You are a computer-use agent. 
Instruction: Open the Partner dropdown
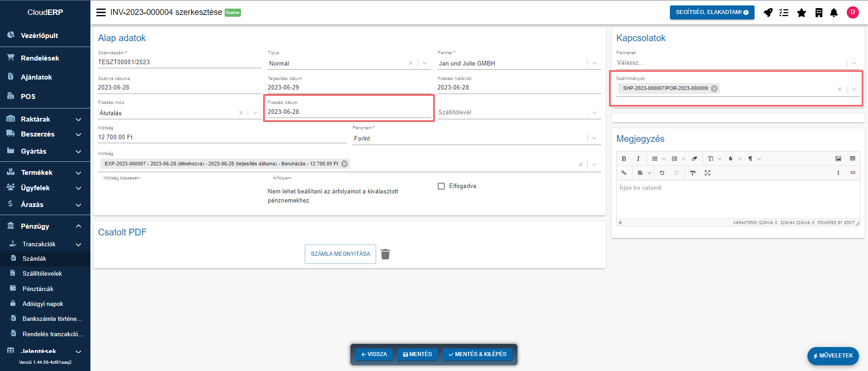594,63
